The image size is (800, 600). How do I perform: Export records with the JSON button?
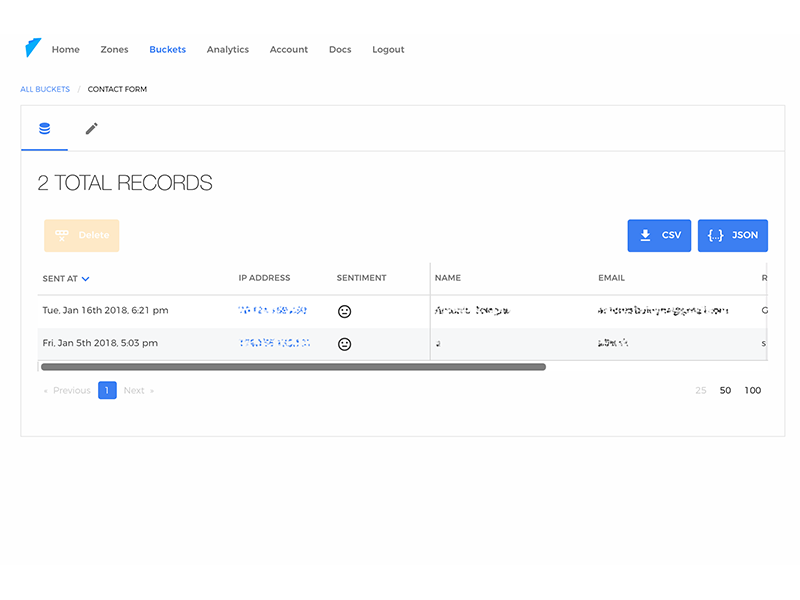click(x=733, y=235)
